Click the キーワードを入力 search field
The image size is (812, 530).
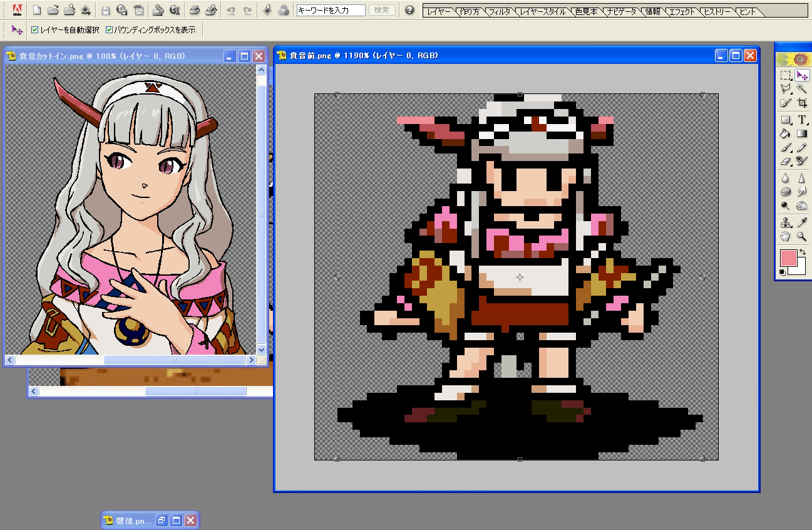(x=331, y=10)
